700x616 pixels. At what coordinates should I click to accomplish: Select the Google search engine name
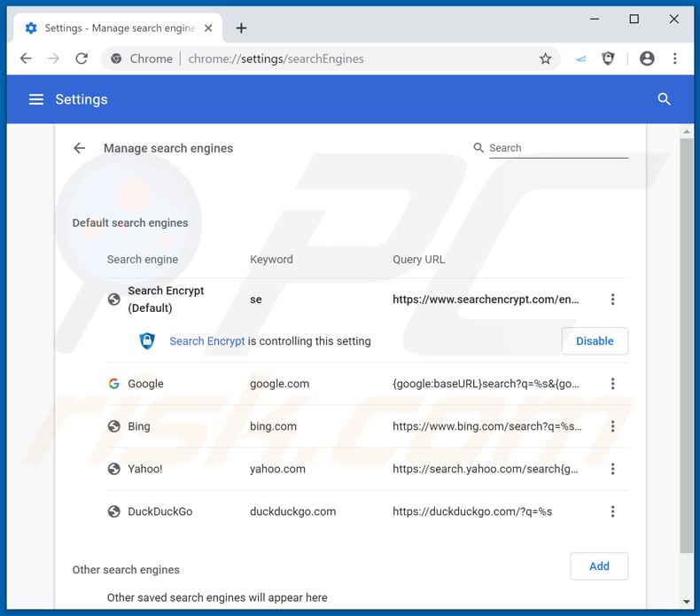coord(145,384)
